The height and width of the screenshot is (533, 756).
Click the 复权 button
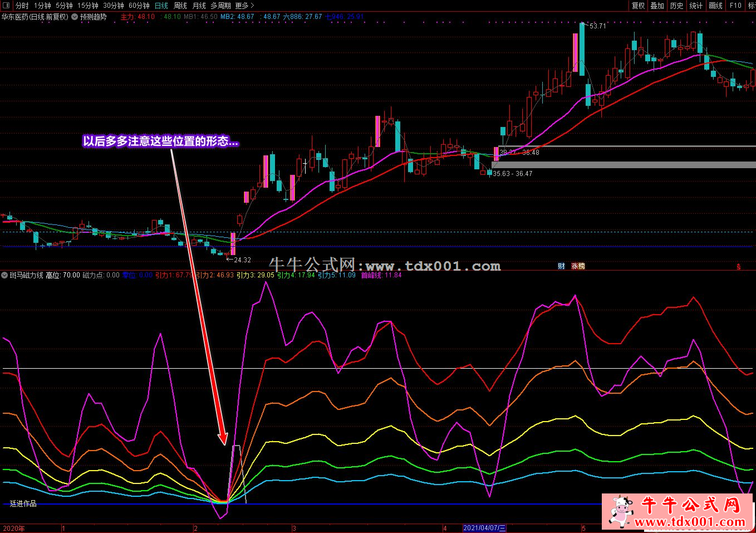(638, 6)
